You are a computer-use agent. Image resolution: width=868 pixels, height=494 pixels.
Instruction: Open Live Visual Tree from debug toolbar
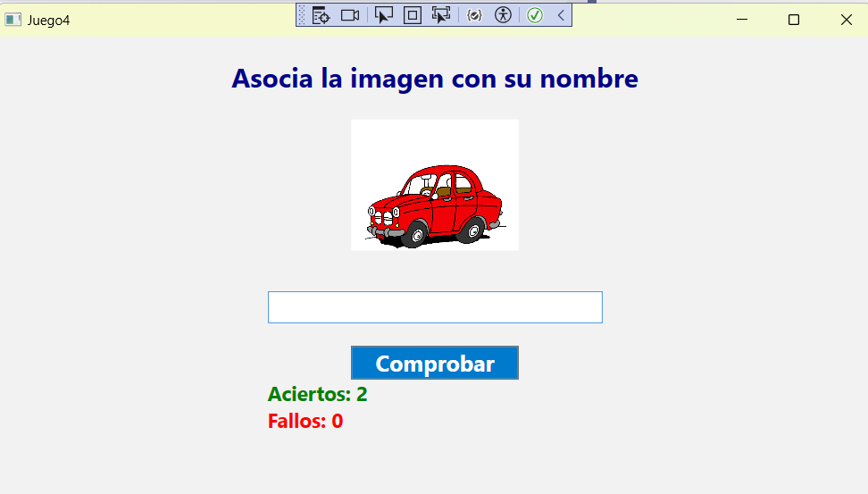coord(321,15)
